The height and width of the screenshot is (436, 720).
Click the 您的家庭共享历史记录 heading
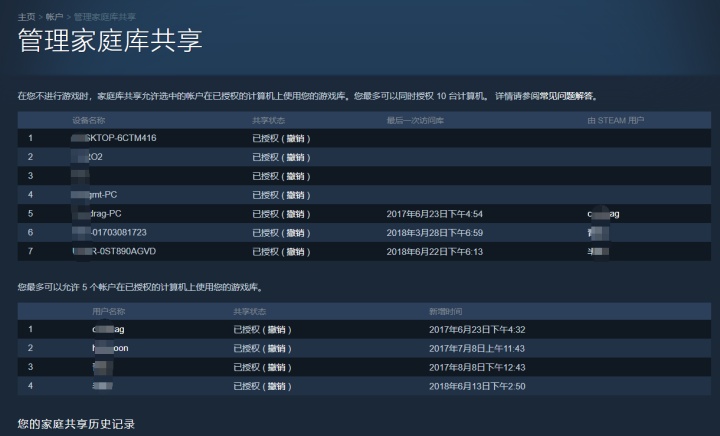pos(76,424)
